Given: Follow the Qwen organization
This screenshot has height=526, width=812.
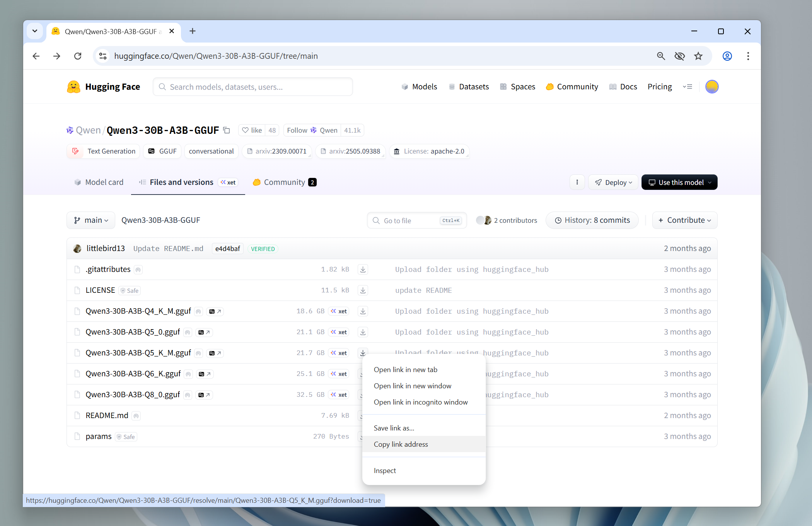Looking at the screenshot, I should [x=312, y=130].
